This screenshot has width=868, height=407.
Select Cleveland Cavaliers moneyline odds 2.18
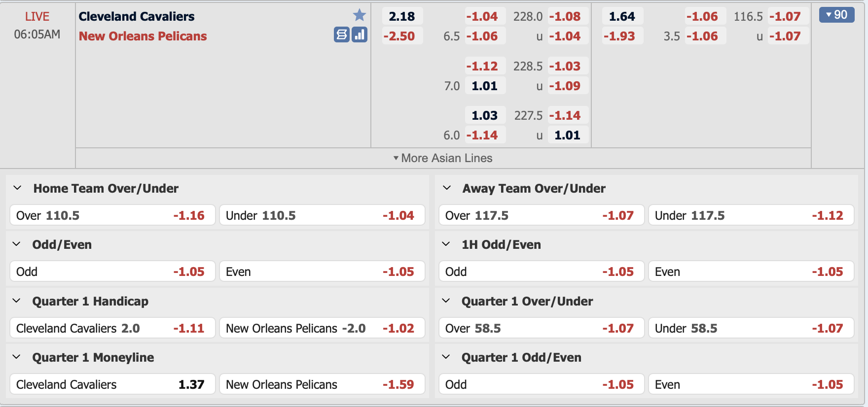coord(402,16)
